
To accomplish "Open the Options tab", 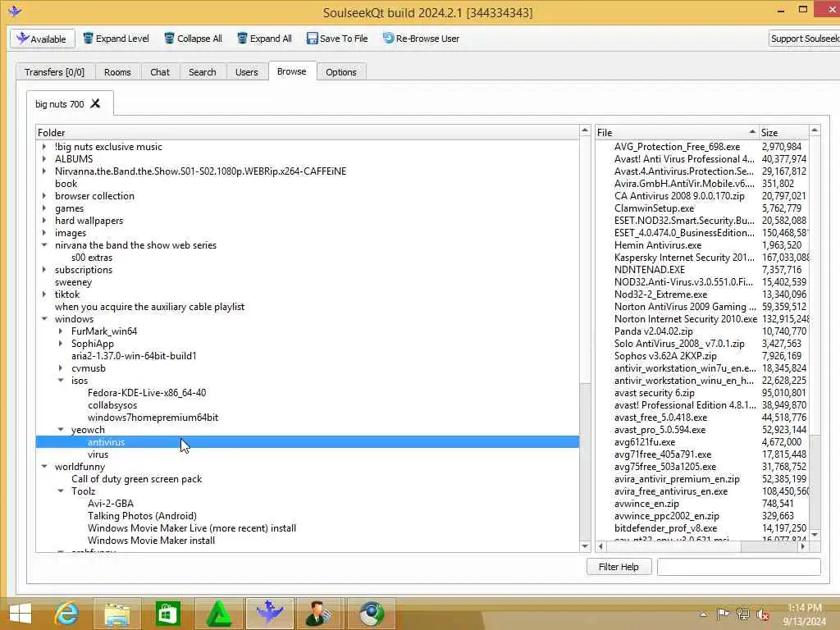I will pos(340,72).
